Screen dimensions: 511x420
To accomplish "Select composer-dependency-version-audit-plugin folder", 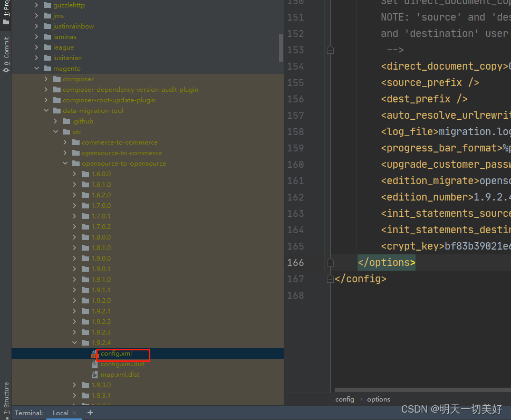I will tap(130, 89).
